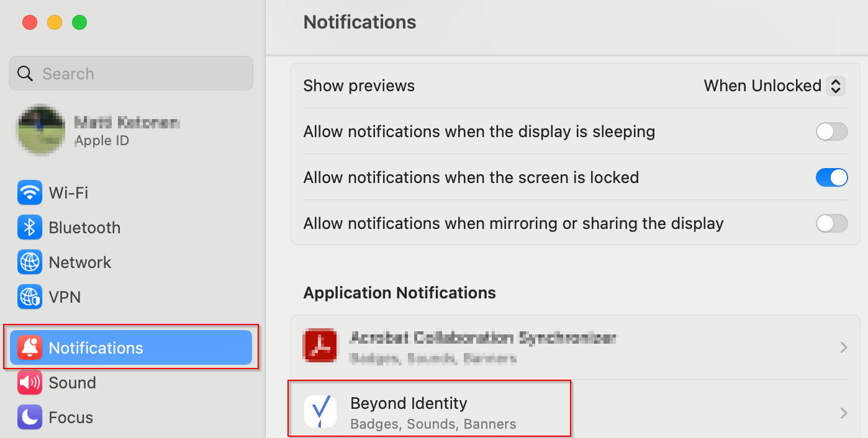Click the Bluetooth icon in sidebar
Screen dimensions: 868x438
click(x=29, y=228)
